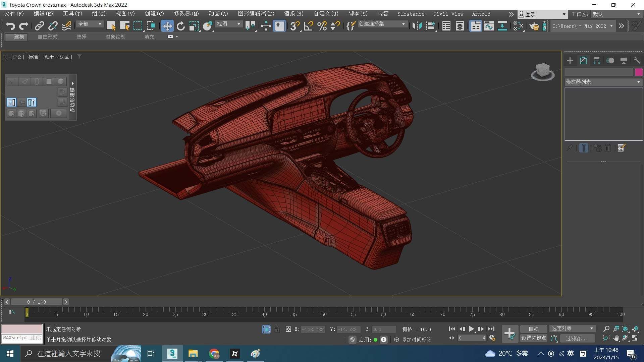Open the 渲染(R) rendering menu
Viewport: 644px width, 362px height.
(293, 14)
